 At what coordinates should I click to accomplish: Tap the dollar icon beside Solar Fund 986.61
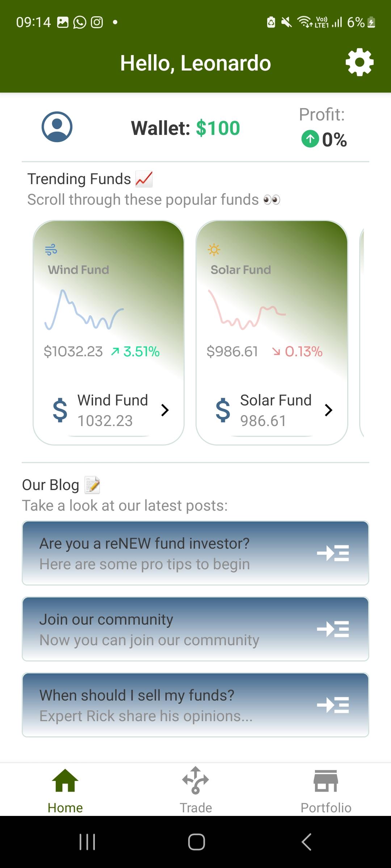223,410
